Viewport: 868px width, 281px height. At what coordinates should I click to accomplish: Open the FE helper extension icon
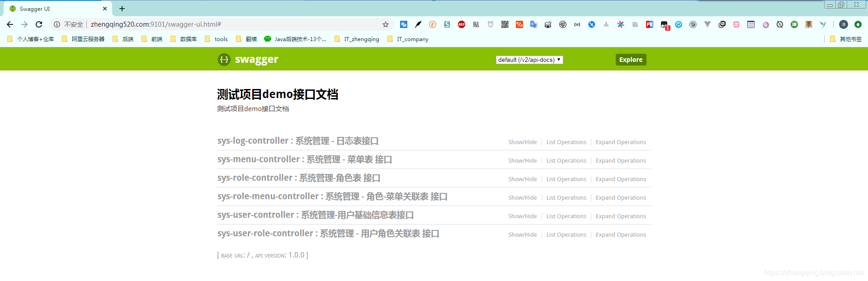point(650,24)
